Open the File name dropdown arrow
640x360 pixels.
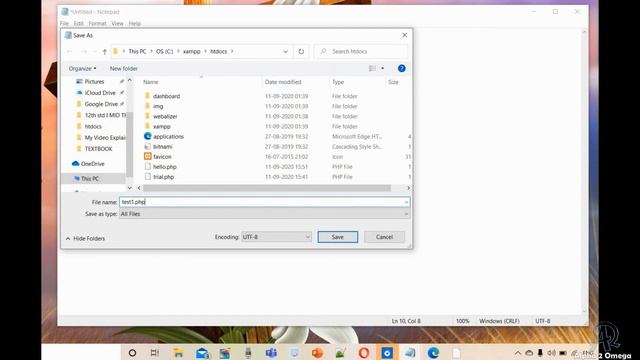click(x=406, y=202)
